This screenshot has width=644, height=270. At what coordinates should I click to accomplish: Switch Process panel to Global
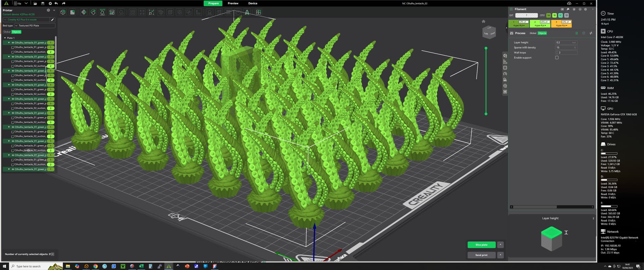pyautogui.click(x=533, y=33)
